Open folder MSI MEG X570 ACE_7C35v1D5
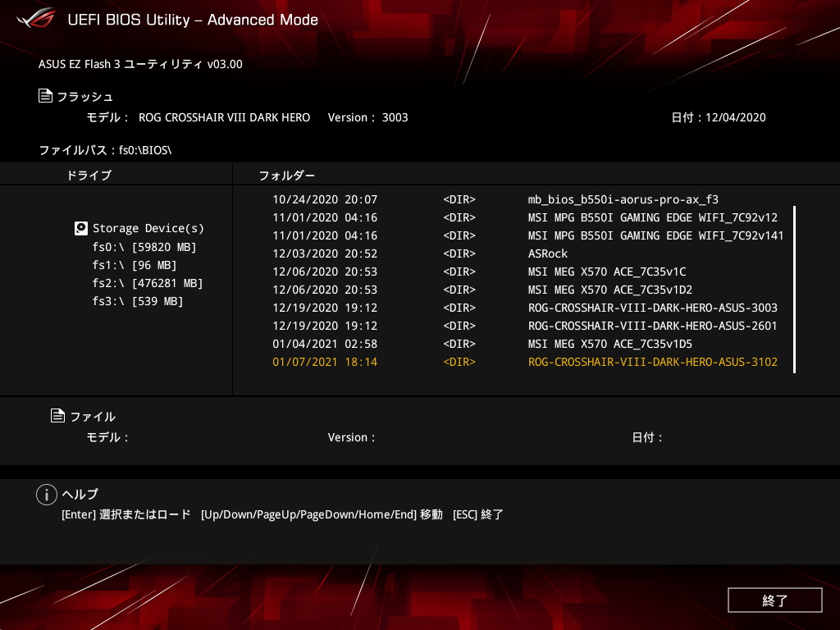This screenshot has height=630, width=840. [610, 344]
